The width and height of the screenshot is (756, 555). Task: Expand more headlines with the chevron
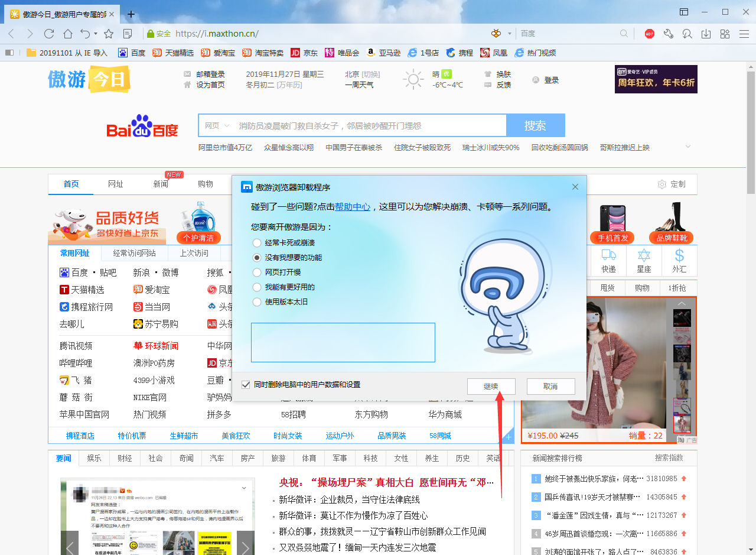tap(687, 147)
